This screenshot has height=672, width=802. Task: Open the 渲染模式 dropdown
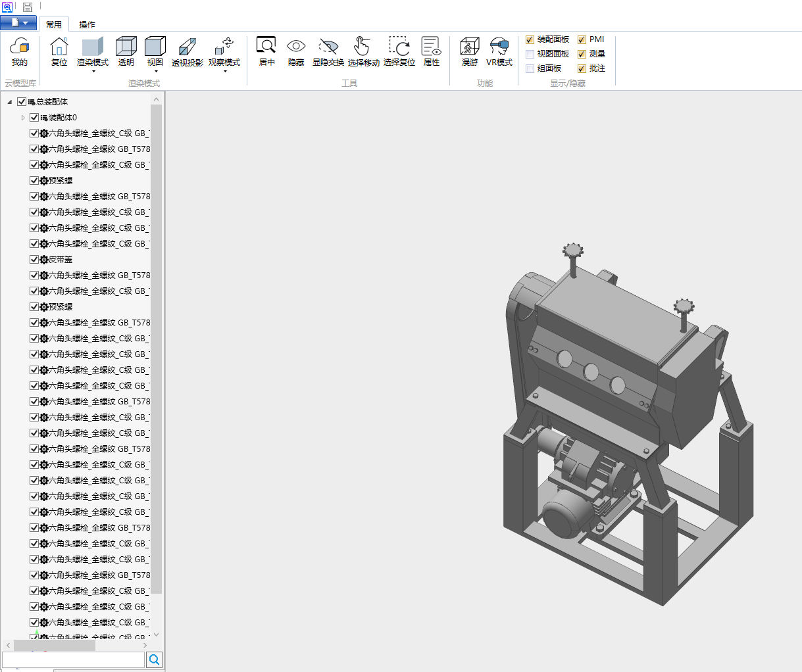click(93, 54)
